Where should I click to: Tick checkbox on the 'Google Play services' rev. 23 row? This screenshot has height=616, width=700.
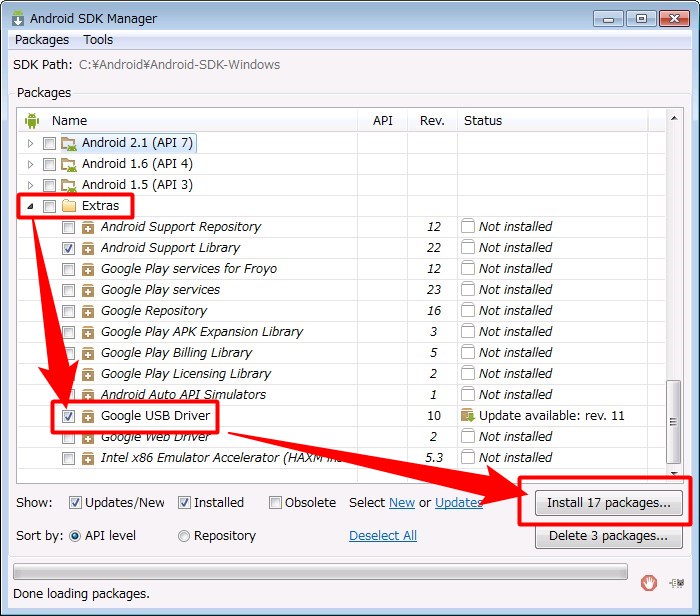point(68,290)
